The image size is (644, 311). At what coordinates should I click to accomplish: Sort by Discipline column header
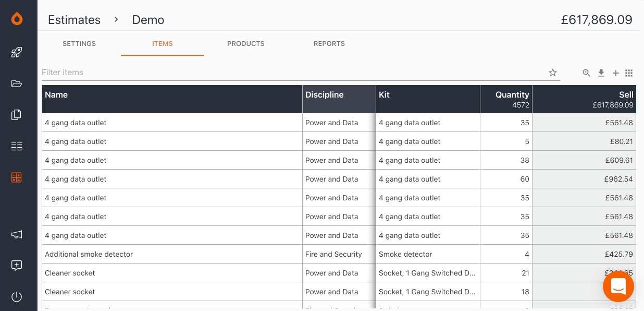tap(339, 99)
